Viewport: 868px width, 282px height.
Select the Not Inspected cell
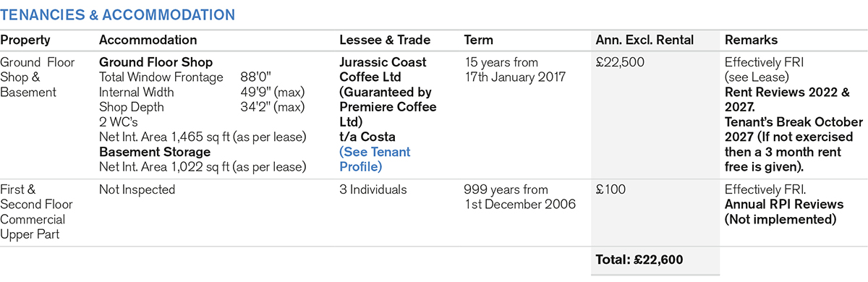click(137, 190)
